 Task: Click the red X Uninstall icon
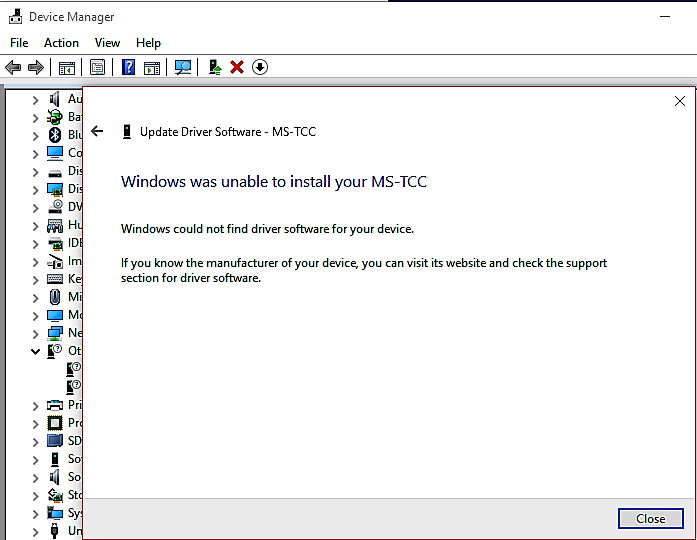pyautogui.click(x=237, y=68)
